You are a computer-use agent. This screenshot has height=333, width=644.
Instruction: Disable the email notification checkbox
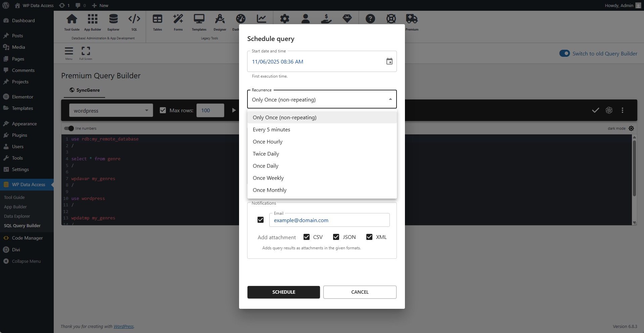coord(261,220)
